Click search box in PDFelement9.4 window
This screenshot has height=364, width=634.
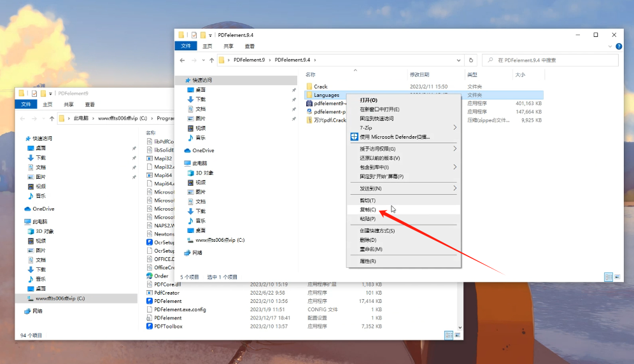(x=551, y=60)
